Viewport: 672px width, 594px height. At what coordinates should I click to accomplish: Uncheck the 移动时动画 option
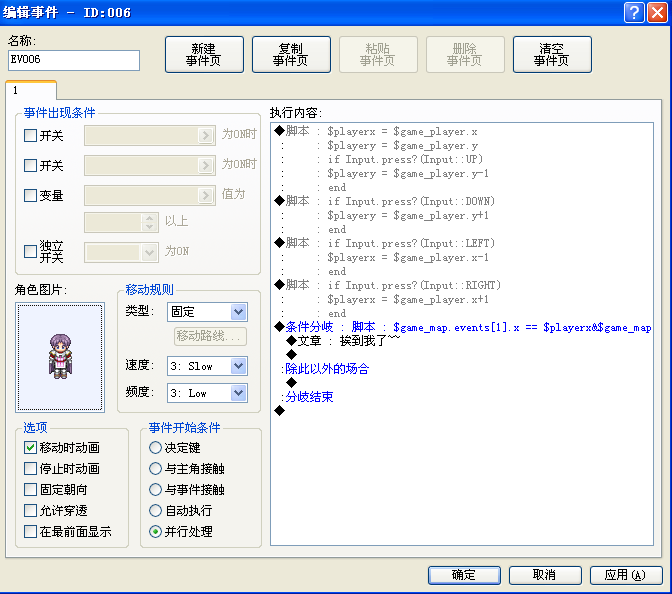(30, 447)
